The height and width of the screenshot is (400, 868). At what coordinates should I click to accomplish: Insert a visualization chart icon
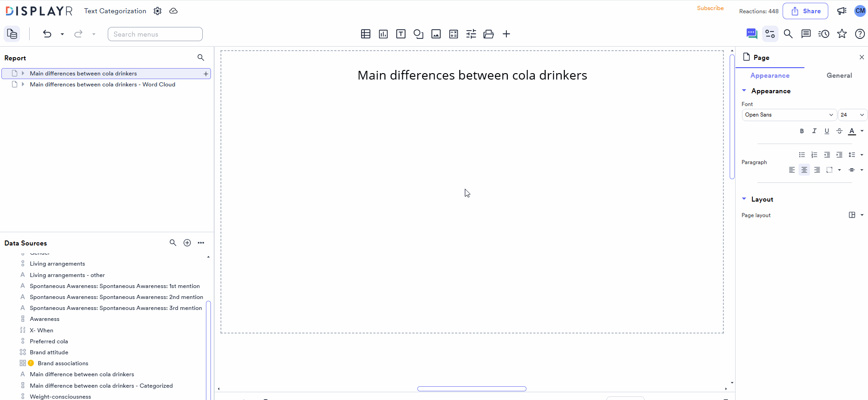click(383, 34)
